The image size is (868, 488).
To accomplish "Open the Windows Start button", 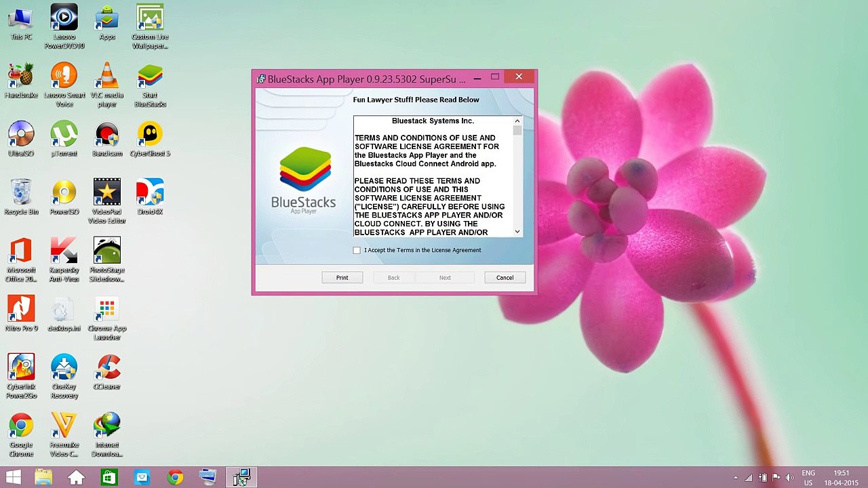I will point(13,478).
